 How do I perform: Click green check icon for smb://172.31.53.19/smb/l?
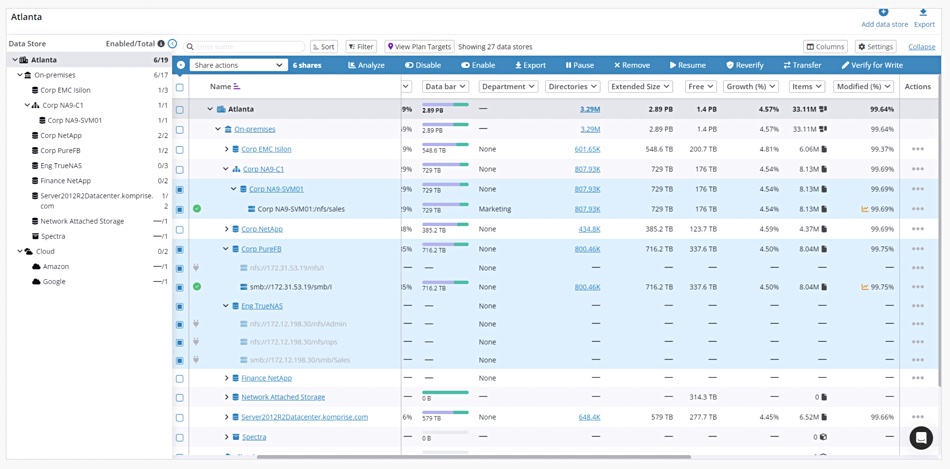(197, 287)
